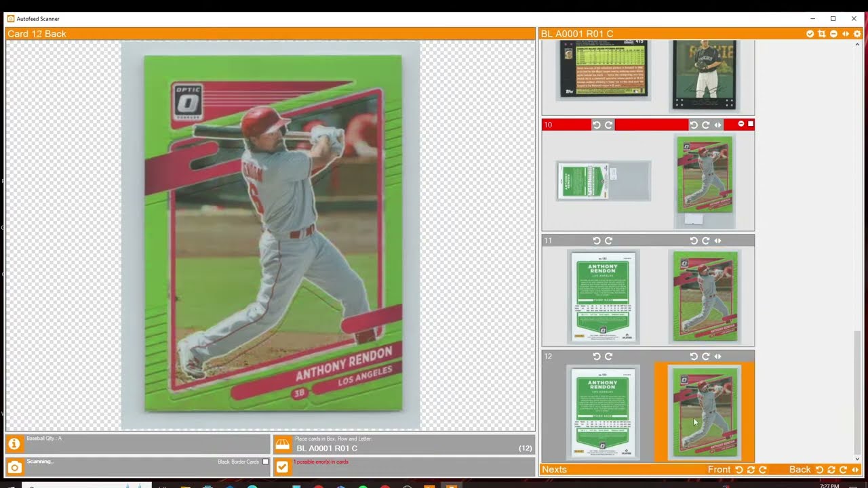Screen dimensions: 868x488
Task: Rotate all Front images clockwise in bottom bar
Action: [762, 470]
